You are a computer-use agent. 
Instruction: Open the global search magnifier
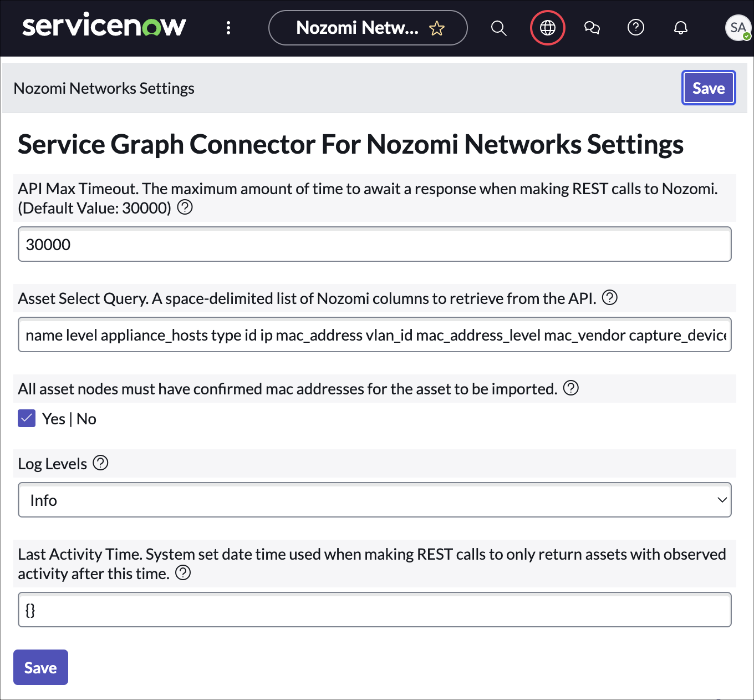(499, 28)
